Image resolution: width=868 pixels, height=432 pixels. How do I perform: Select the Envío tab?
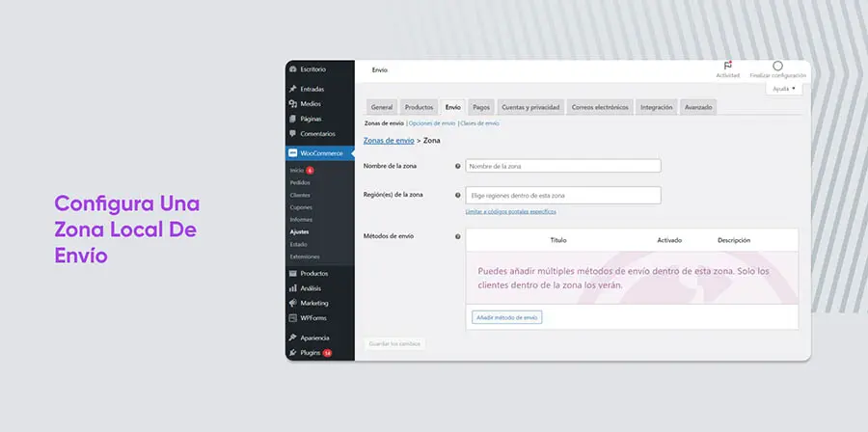click(453, 107)
